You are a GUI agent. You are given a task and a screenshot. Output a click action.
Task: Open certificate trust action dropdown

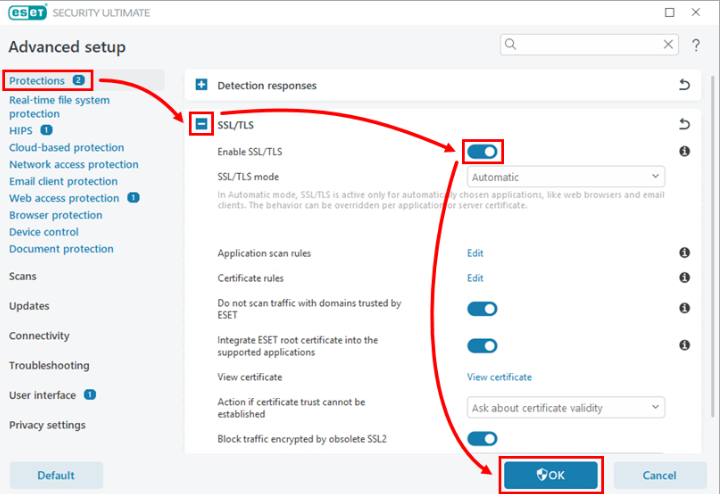click(x=566, y=408)
